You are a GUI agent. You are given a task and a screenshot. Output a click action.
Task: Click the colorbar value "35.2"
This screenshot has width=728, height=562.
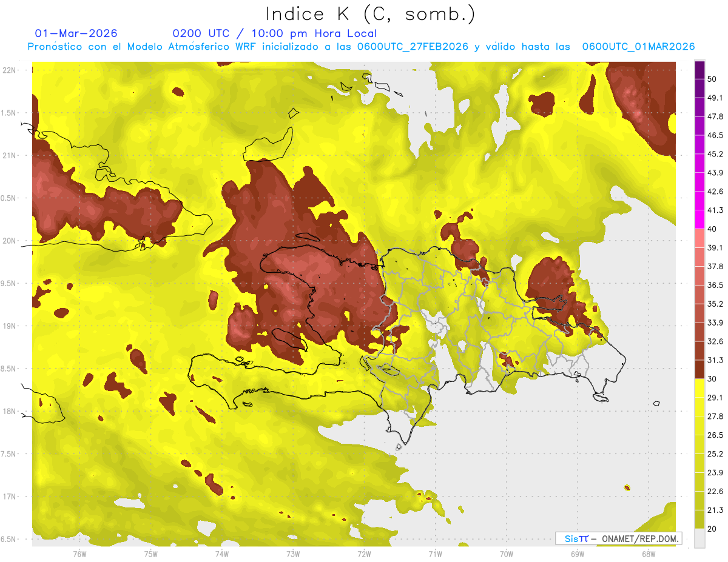[x=715, y=304]
